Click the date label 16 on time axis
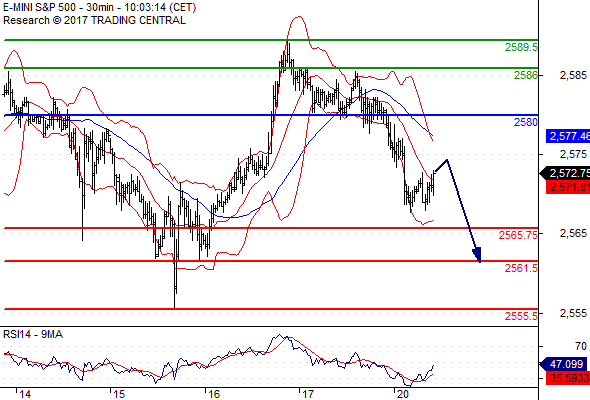The image size is (590, 400). point(214,394)
